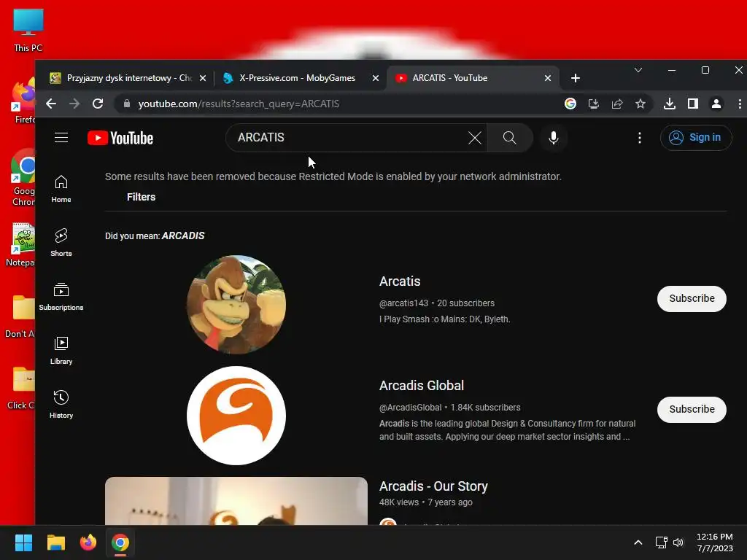View site information via lock icon
Screen dimensions: 747x560
(x=126, y=104)
